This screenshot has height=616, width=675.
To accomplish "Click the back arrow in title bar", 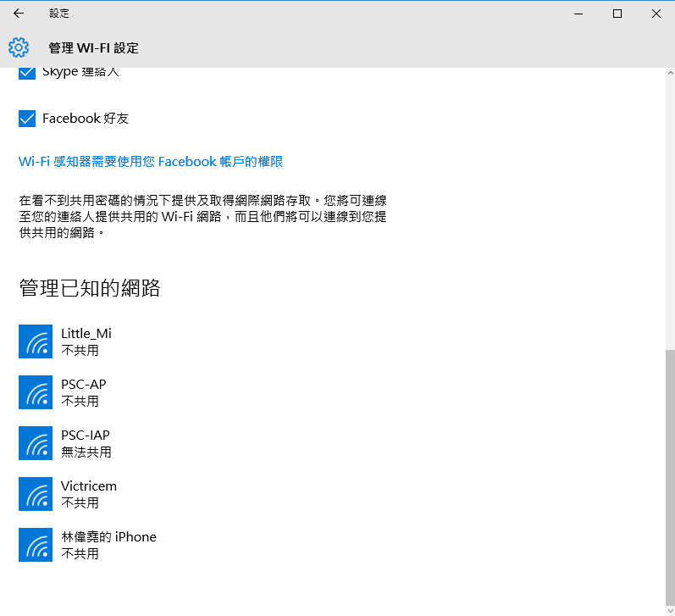I will (x=19, y=14).
